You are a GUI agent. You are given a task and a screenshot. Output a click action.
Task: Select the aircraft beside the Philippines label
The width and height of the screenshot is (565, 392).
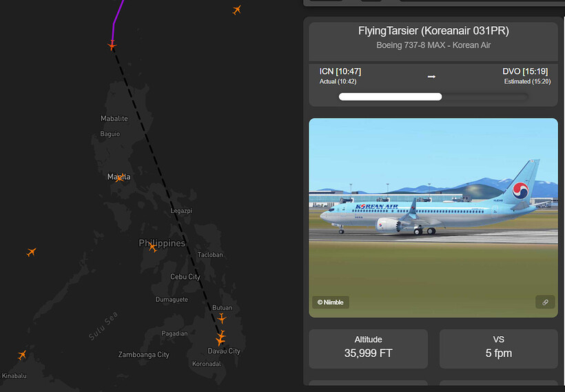153,247
